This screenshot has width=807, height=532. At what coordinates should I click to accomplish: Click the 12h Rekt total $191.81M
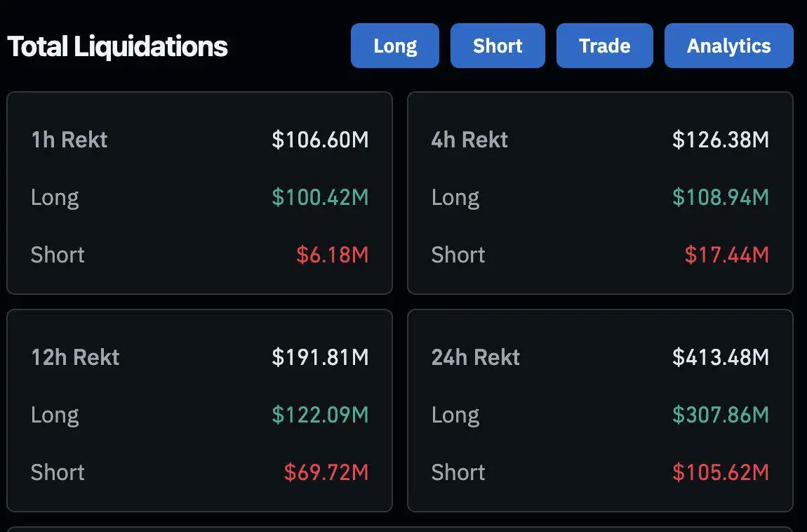[x=320, y=357]
